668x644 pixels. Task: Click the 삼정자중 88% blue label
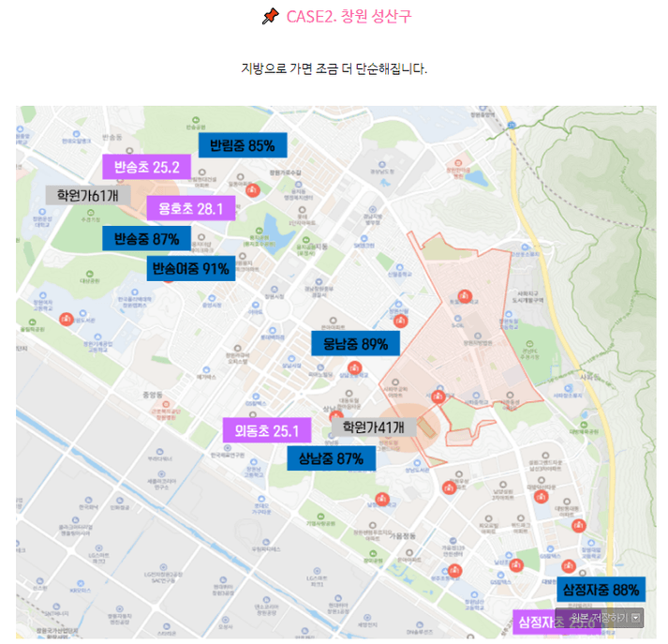click(x=601, y=589)
